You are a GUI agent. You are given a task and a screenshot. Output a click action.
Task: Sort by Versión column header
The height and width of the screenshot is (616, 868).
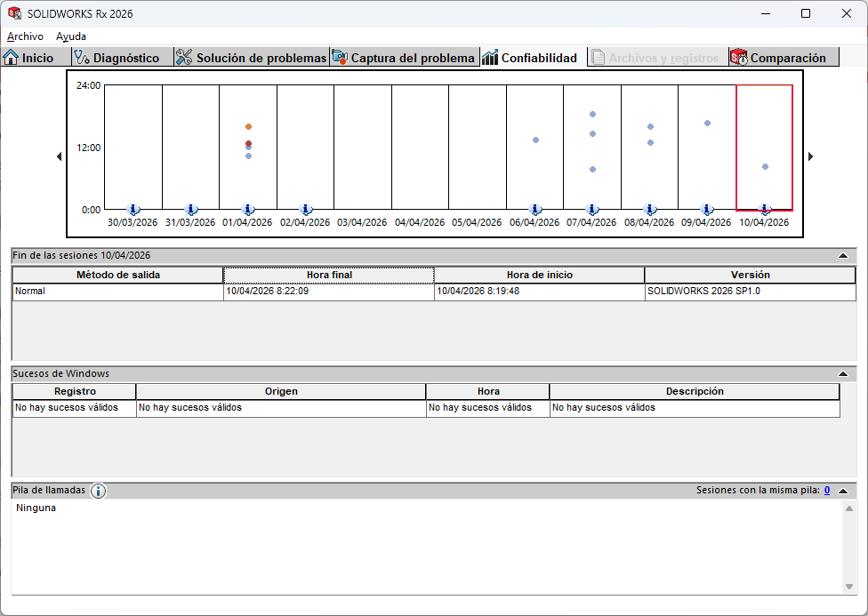click(x=750, y=275)
